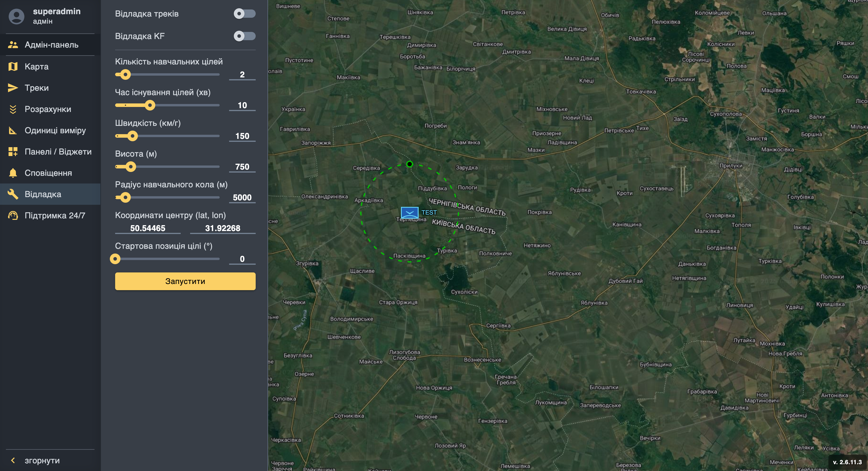The height and width of the screenshot is (471, 868).
Task: Click the Admin-panel people icon
Action: (x=13, y=45)
